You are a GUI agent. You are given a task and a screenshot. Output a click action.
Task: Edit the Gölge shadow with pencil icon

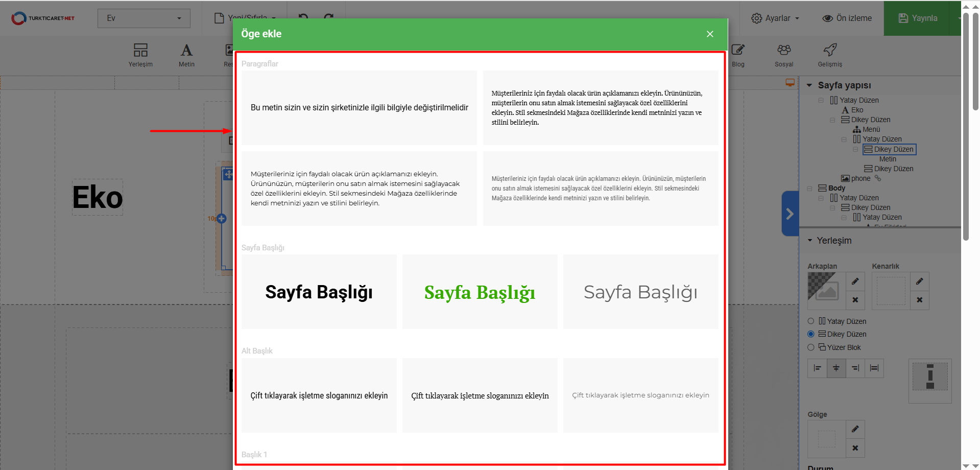click(x=855, y=429)
